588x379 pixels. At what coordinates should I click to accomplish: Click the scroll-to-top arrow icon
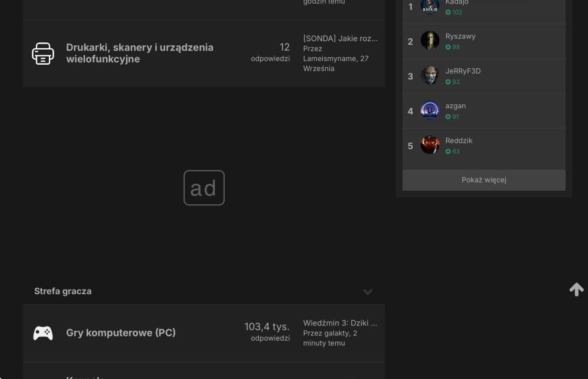click(x=576, y=290)
